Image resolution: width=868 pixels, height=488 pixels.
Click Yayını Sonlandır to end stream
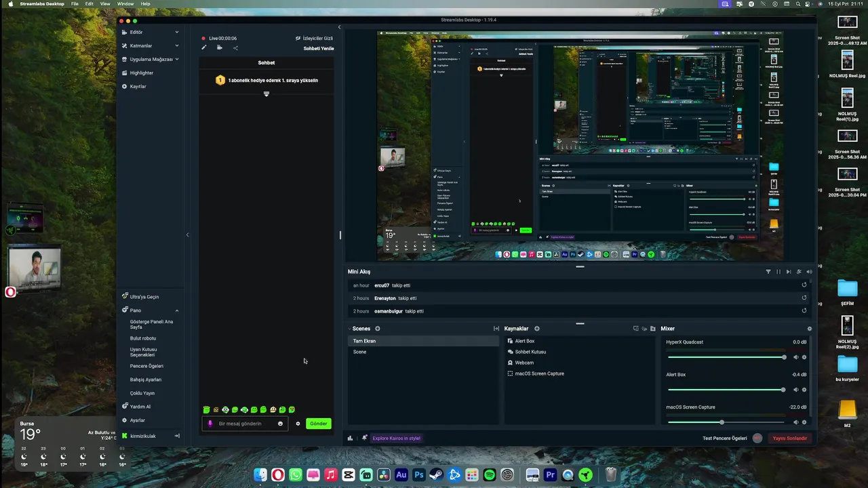(x=790, y=438)
